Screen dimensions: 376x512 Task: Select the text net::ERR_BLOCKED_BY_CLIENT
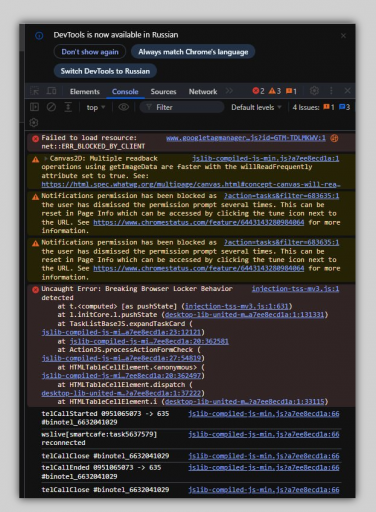[93, 146]
